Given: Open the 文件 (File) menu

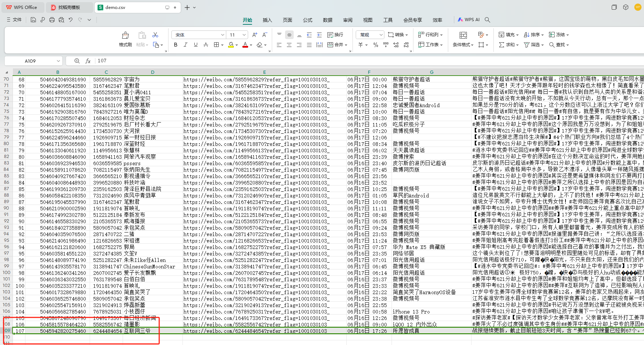Looking at the screenshot, I should (x=14, y=20).
